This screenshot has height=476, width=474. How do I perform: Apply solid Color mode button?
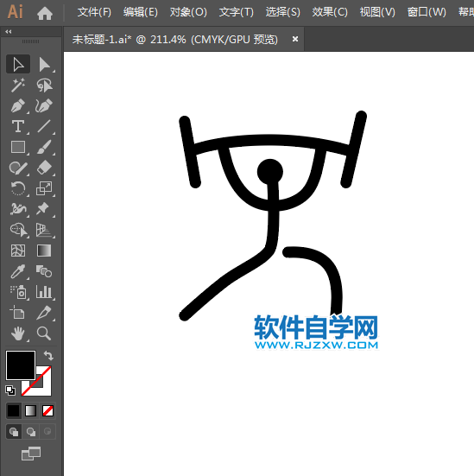(x=13, y=410)
